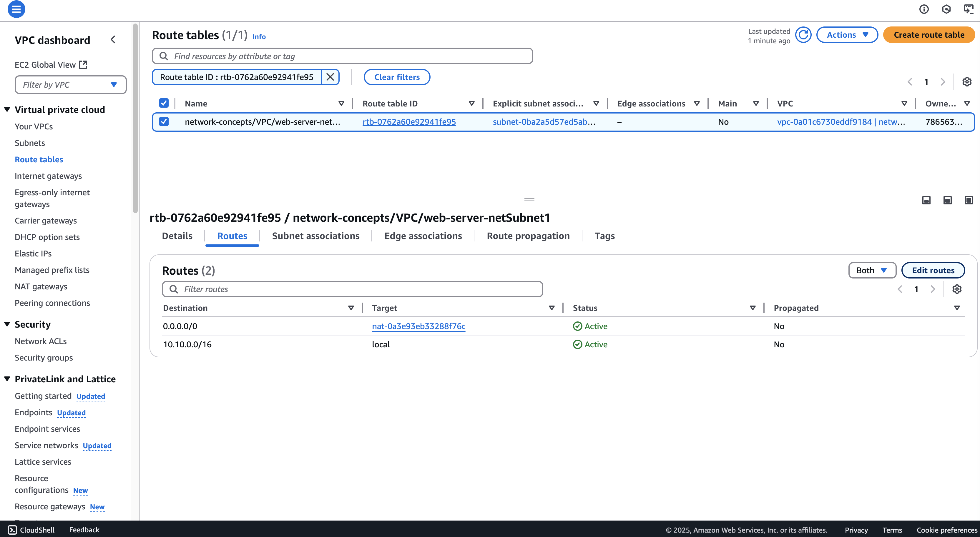Image resolution: width=980 pixels, height=537 pixels.
Task: Open rtb-0762a60e92941fe95 route table link
Action: click(409, 122)
